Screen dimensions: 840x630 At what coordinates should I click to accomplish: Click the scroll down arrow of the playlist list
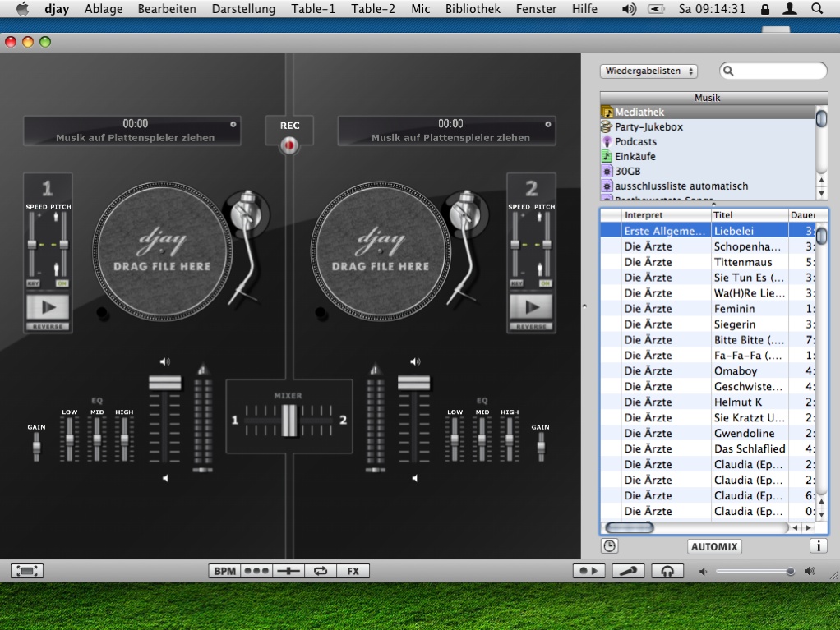(x=821, y=193)
